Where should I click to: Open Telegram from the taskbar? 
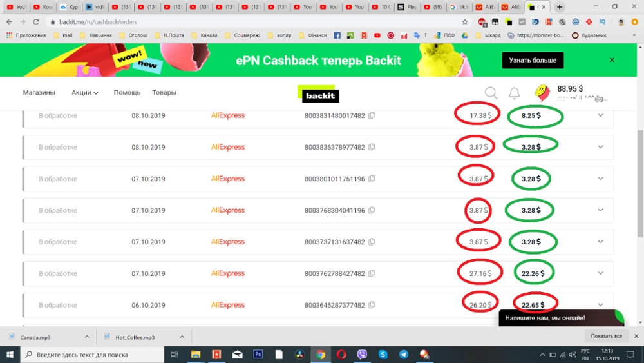tap(403, 354)
